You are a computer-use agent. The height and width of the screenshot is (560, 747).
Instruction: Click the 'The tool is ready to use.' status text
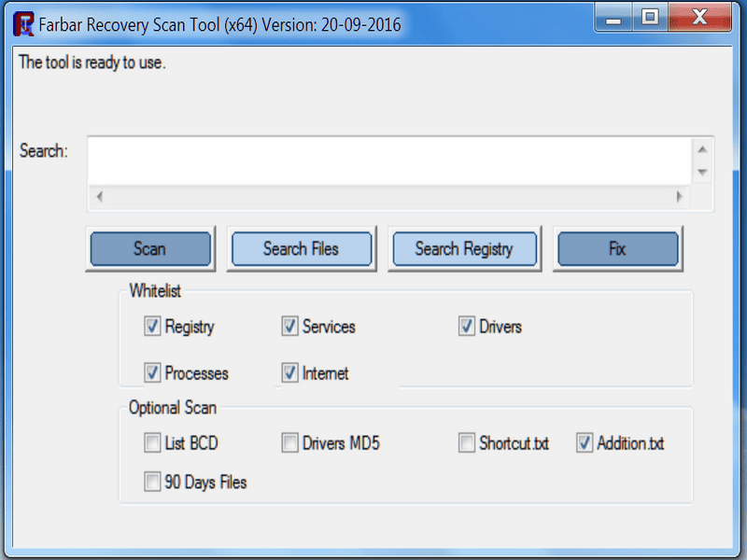[92, 63]
